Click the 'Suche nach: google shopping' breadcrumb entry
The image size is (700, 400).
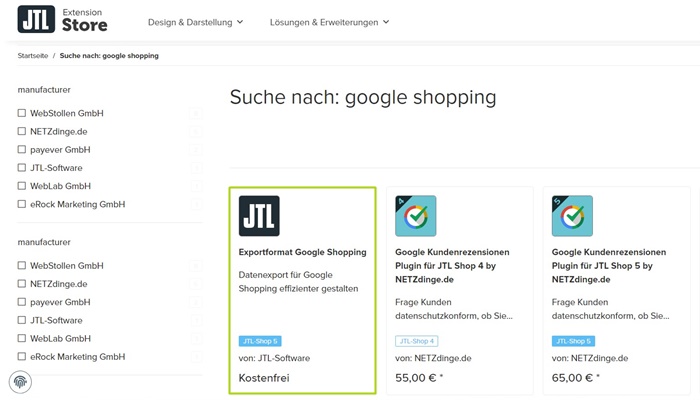(x=109, y=56)
